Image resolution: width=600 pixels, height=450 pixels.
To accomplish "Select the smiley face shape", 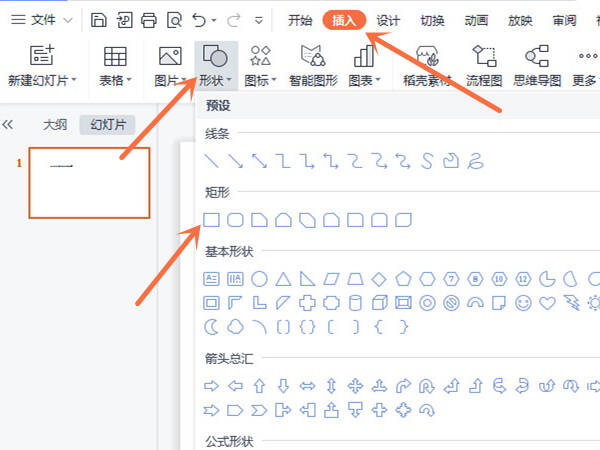I will 523,303.
